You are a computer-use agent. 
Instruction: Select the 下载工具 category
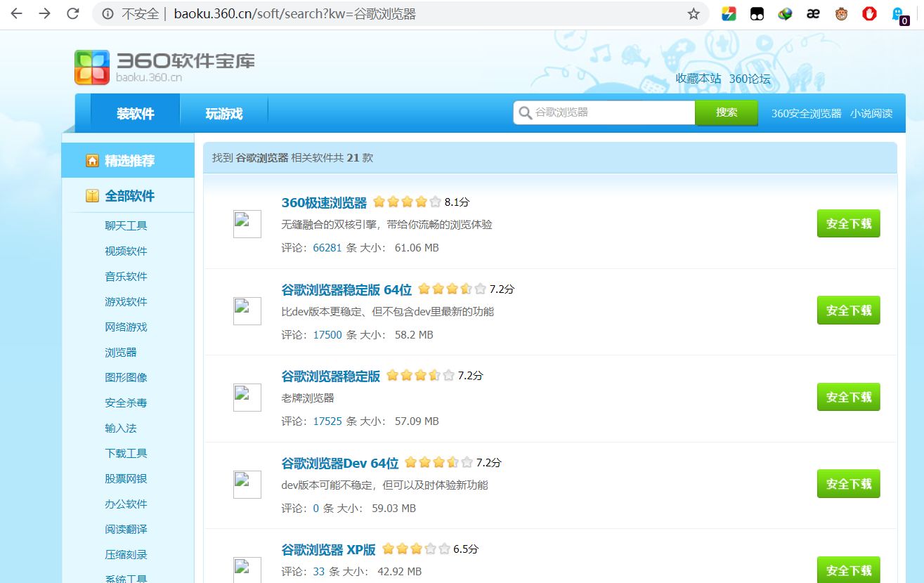click(x=126, y=453)
